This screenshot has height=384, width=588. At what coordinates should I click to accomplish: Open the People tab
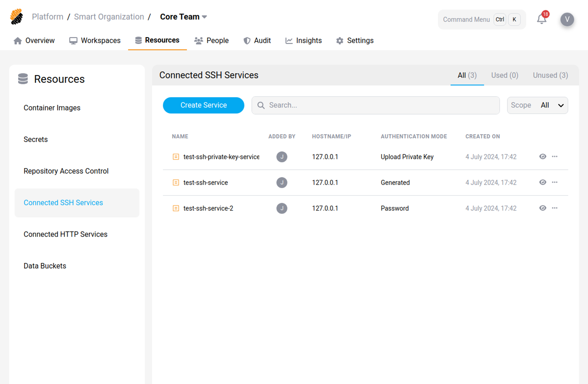pos(211,40)
